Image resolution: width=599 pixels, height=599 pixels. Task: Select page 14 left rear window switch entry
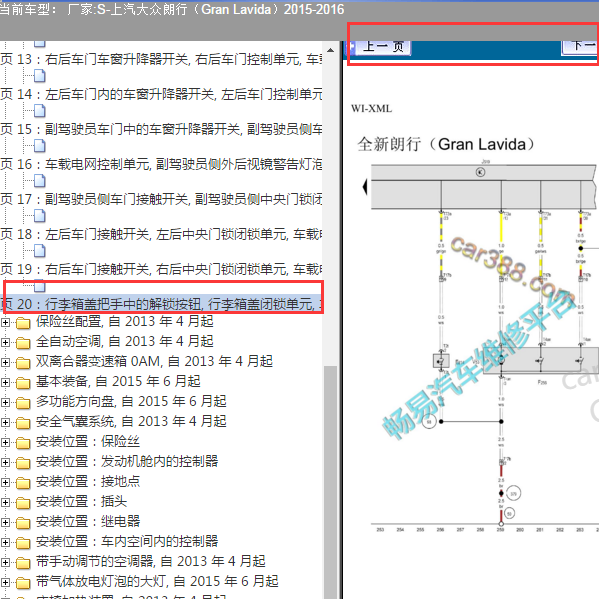(161, 94)
